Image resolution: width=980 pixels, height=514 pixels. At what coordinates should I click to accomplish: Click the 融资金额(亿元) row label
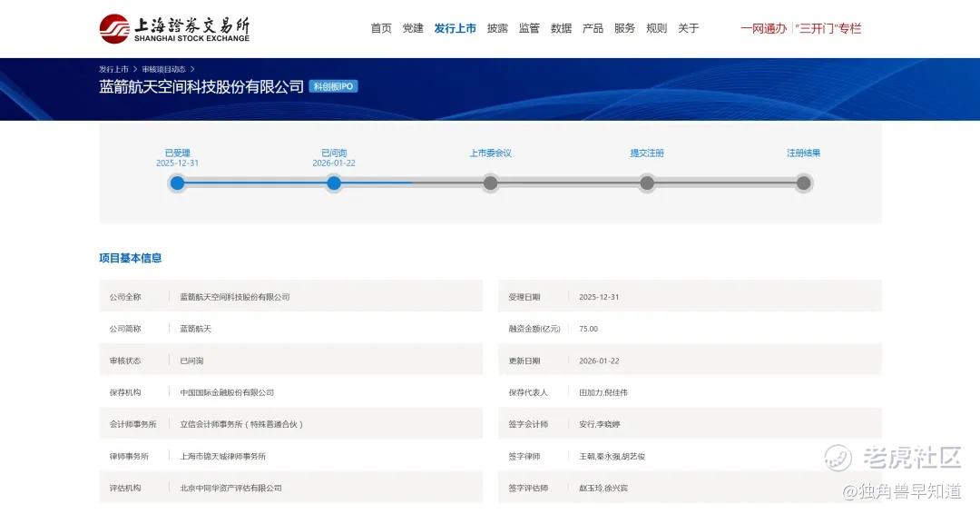coord(534,329)
